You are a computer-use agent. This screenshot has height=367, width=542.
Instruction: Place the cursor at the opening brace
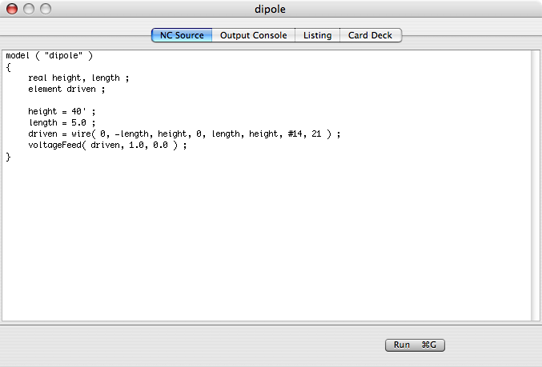(x=8, y=67)
